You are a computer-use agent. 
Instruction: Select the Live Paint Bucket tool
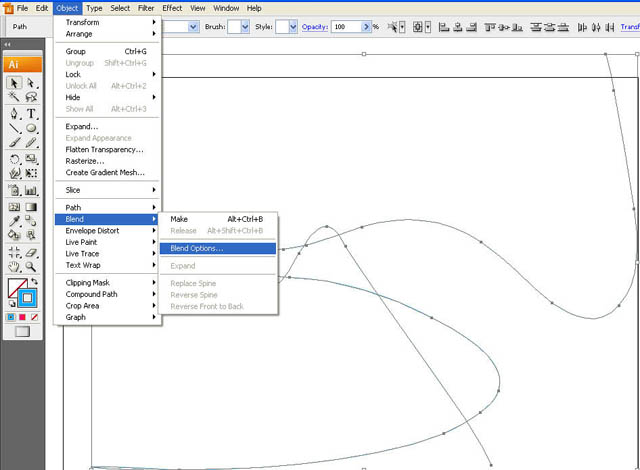14,235
